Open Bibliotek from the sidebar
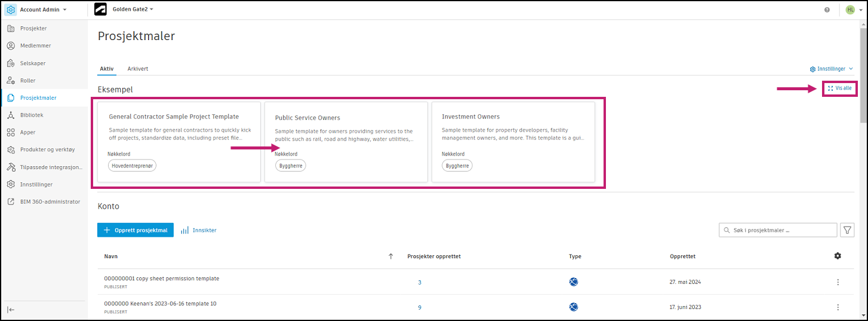Viewport: 868px width, 321px height. [32, 115]
